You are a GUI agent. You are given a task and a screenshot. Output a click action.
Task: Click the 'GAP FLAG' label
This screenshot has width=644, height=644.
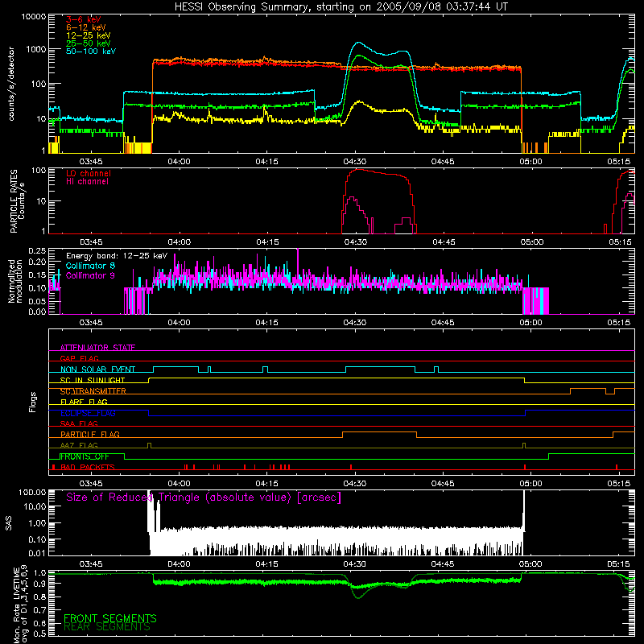coord(79,358)
